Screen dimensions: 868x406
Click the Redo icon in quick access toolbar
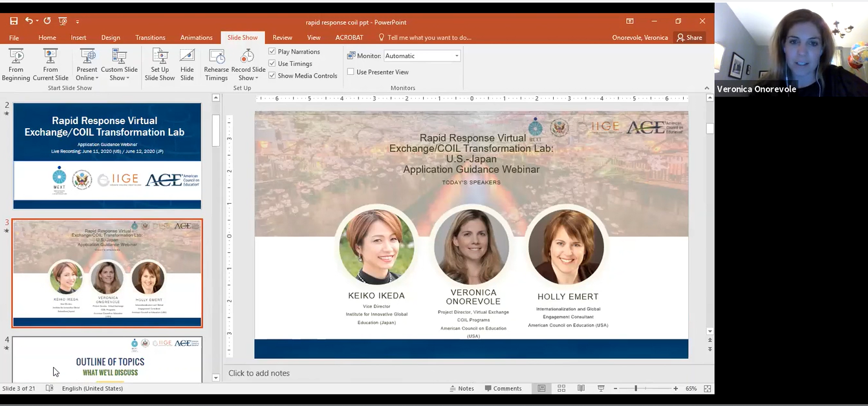point(47,21)
